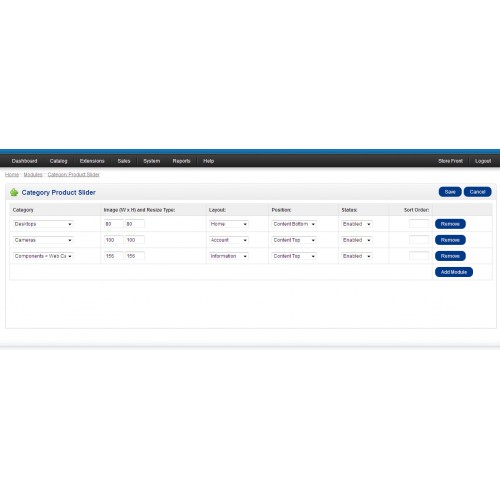
Task: Open the Desktops category dropdown
Action: 43,224
